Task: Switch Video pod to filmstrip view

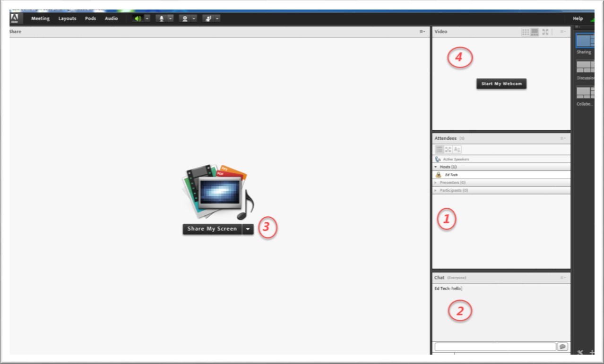Action: click(x=535, y=32)
